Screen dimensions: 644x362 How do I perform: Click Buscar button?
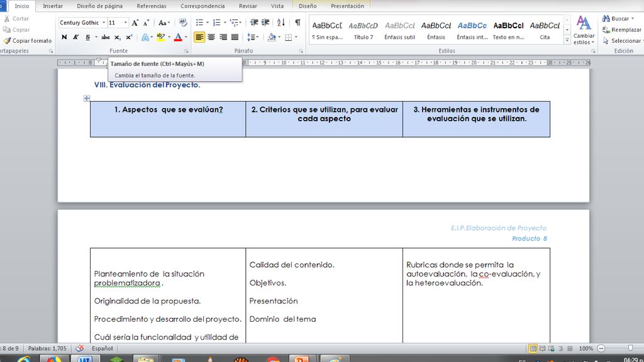coord(618,18)
